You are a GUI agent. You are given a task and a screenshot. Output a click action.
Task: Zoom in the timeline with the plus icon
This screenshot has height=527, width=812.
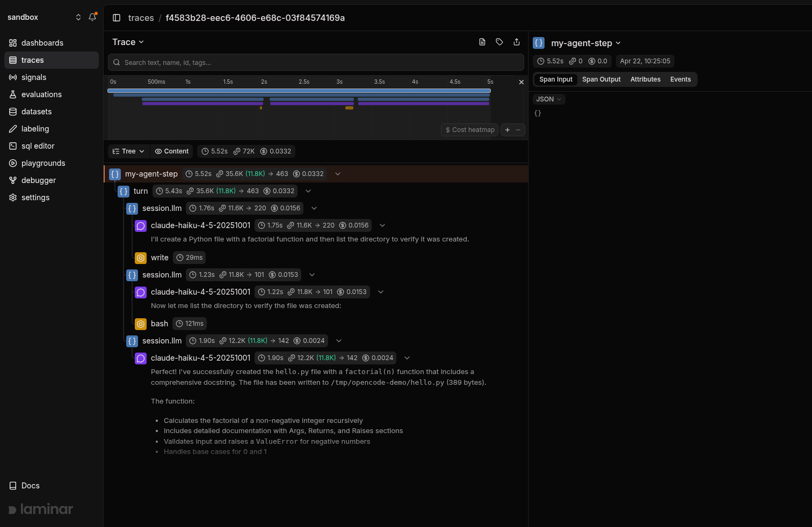click(x=508, y=130)
